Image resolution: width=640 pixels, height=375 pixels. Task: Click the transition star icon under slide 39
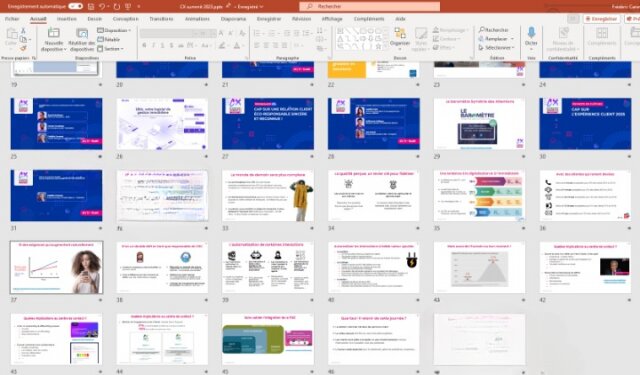click(x=311, y=300)
